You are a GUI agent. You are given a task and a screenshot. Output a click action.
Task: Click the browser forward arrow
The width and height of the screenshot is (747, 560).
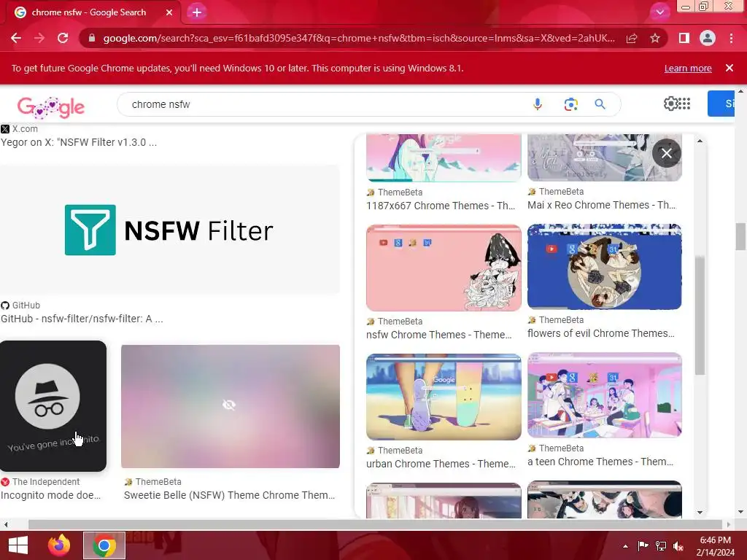tap(39, 38)
